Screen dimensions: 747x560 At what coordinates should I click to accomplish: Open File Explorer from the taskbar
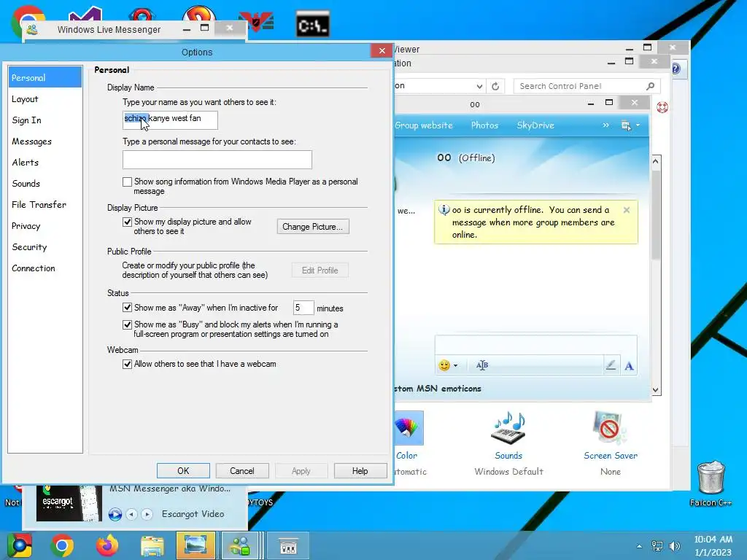click(152, 545)
